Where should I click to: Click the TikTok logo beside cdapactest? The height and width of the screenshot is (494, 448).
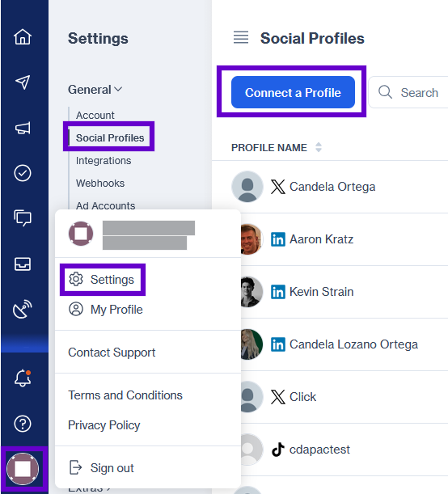278,450
